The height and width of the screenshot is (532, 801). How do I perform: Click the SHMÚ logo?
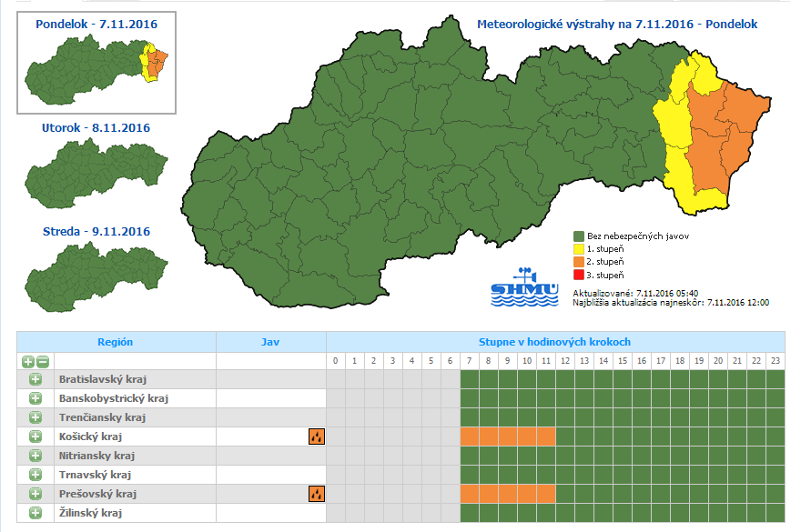526,286
